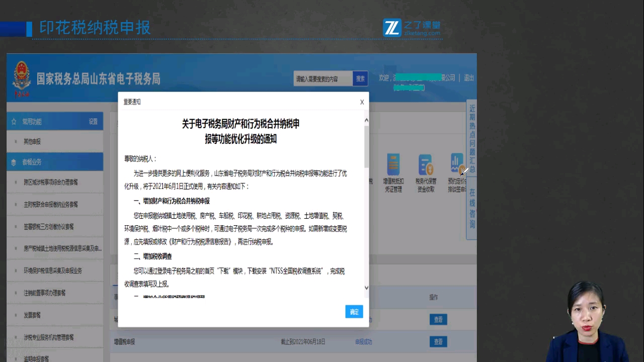This screenshot has width=644, height=362.
Task: Open the 在线咨询 side tab
Action: [472, 208]
